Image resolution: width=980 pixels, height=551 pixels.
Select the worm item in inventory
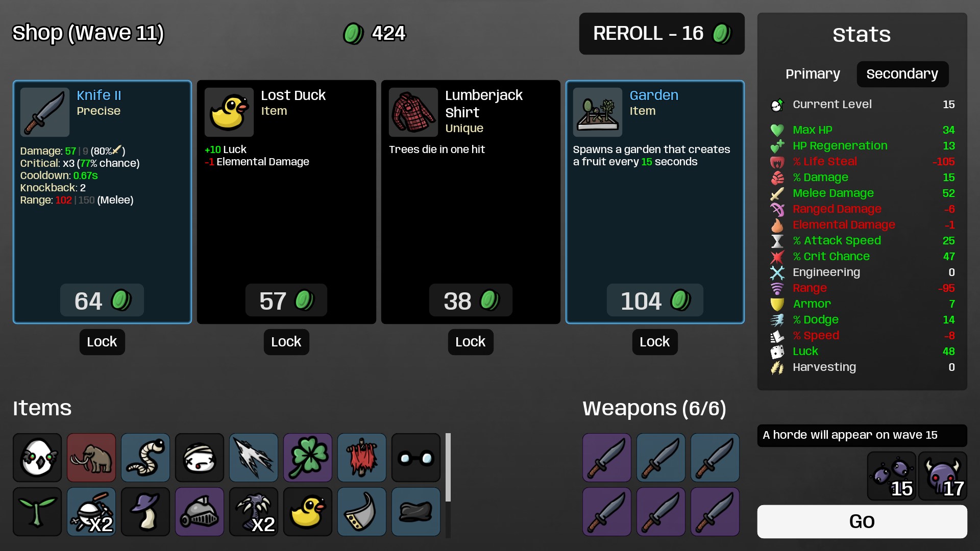[145, 458]
